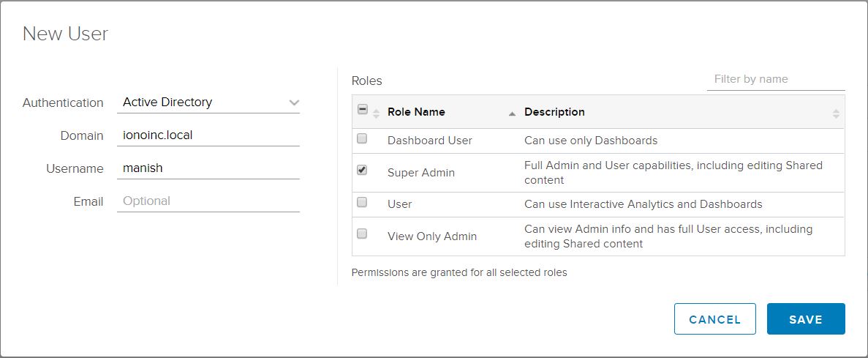Enable the Dashboard User role checkbox

pos(362,138)
